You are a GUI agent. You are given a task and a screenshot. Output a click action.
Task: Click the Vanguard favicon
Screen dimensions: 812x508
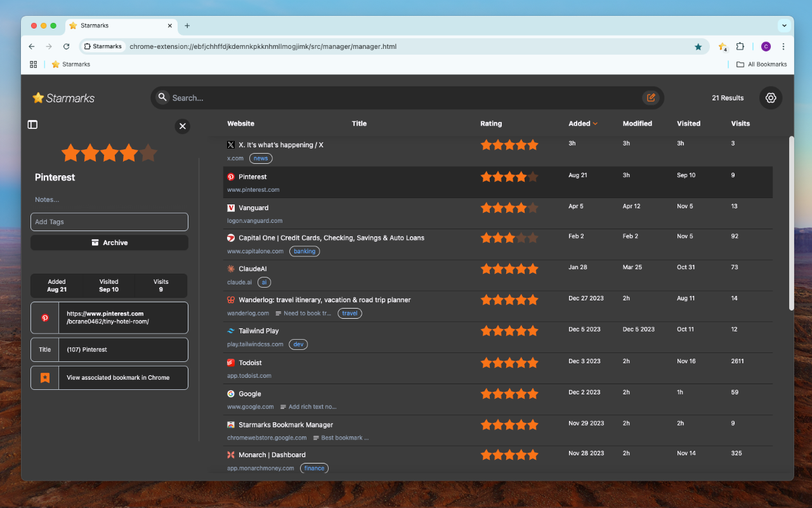click(x=231, y=208)
